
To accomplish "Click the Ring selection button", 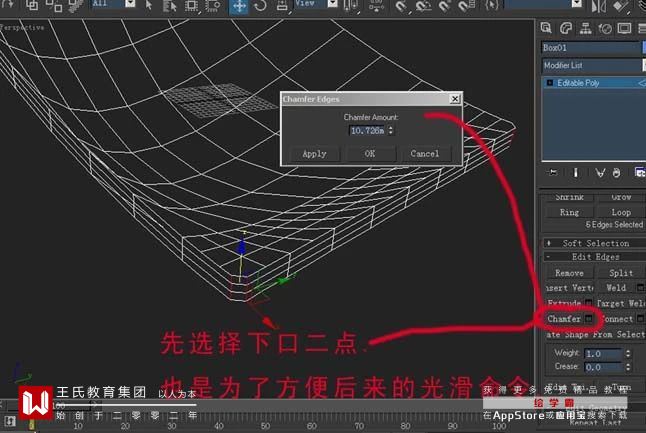I will pyautogui.click(x=569, y=212).
